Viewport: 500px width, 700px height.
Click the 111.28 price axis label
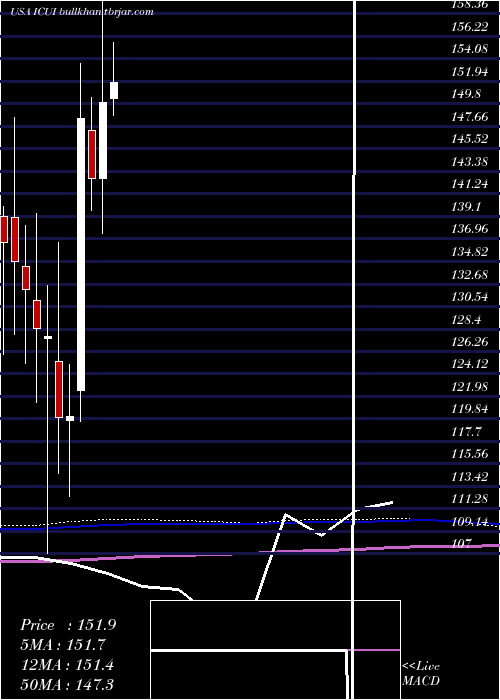point(470,499)
